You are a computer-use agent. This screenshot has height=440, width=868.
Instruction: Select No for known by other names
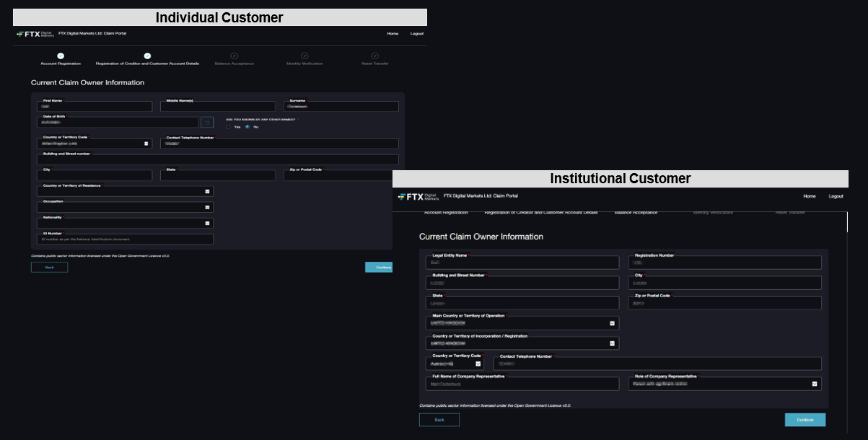[x=247, y=127]
